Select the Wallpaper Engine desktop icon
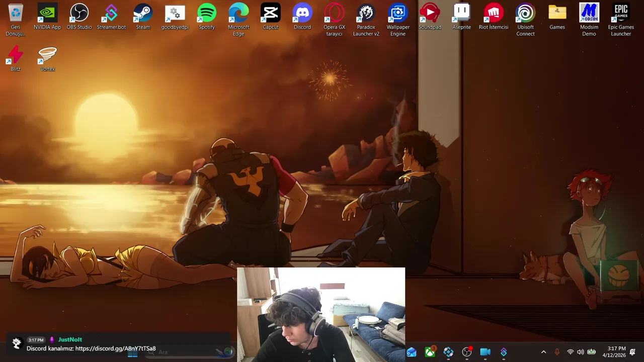The height and width of the screenshot is (362, 644). (x=398, y=20)
